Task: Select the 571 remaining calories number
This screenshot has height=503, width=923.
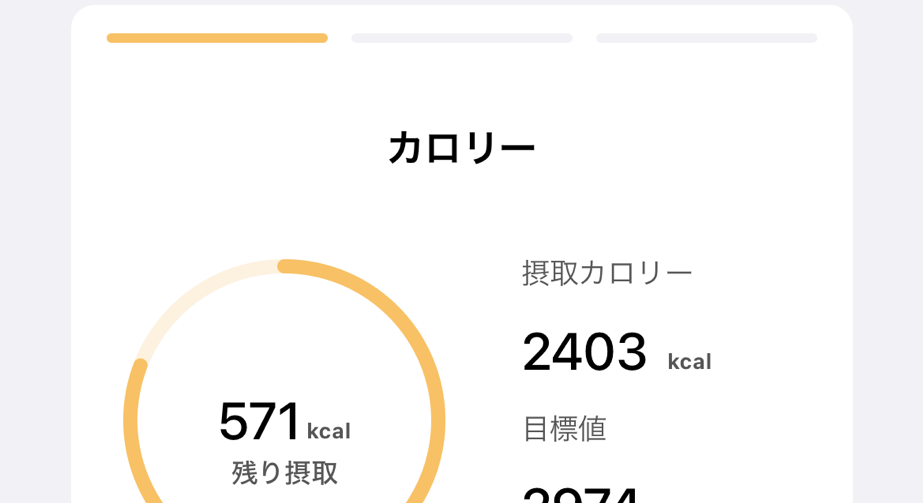Action: 259,421
